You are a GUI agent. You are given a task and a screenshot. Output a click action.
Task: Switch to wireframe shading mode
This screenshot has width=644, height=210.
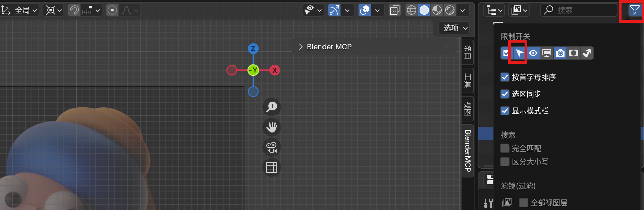click(412, 10)
